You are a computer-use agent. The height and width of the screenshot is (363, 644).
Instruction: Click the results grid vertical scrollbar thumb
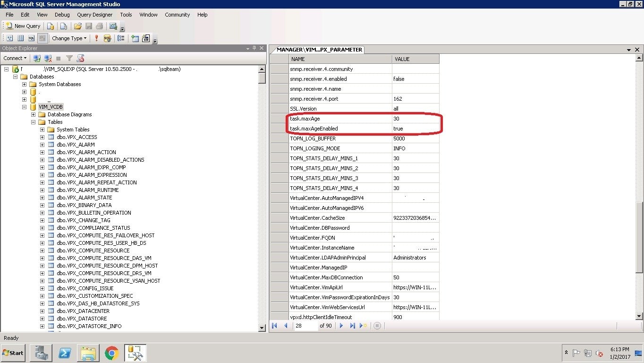pyautogui.click(x=640, y=237)
